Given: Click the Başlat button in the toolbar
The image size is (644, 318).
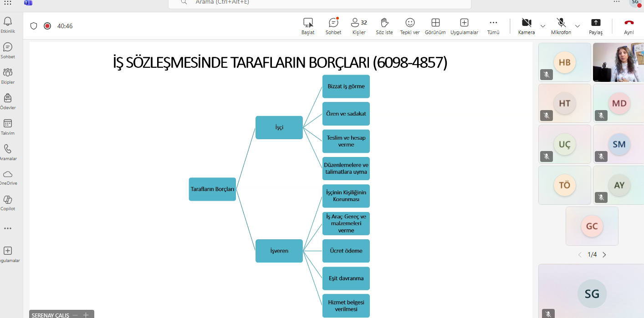Looking at the screenshot, I should point(308,26).
